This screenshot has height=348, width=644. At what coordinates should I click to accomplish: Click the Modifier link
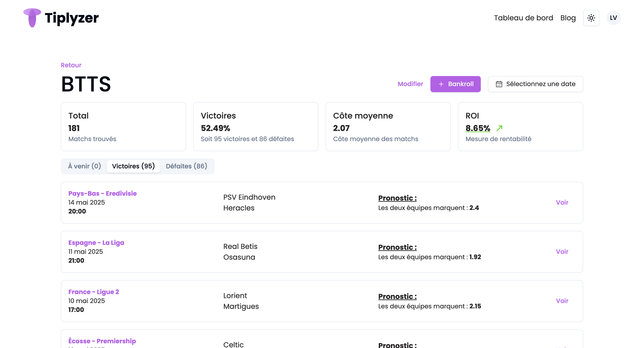coord(410,84)
